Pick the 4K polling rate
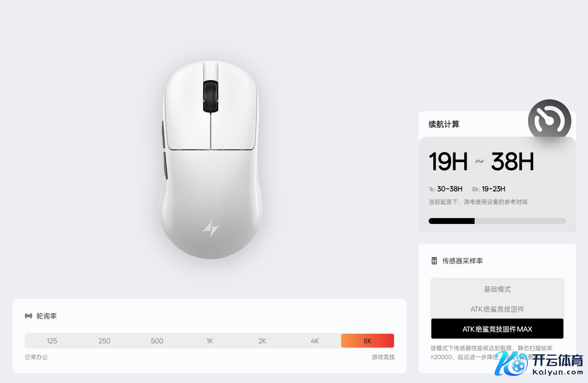 (x=315, y=341)
